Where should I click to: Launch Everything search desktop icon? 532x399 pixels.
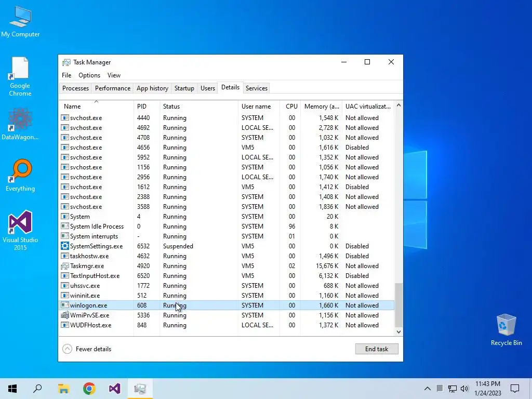pos(20,175)
